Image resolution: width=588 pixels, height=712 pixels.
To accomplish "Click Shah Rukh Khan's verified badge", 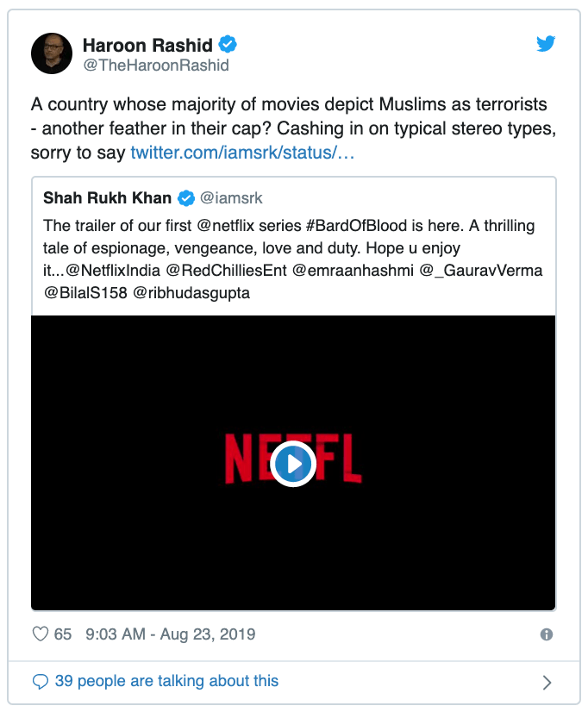I will 185,198.
